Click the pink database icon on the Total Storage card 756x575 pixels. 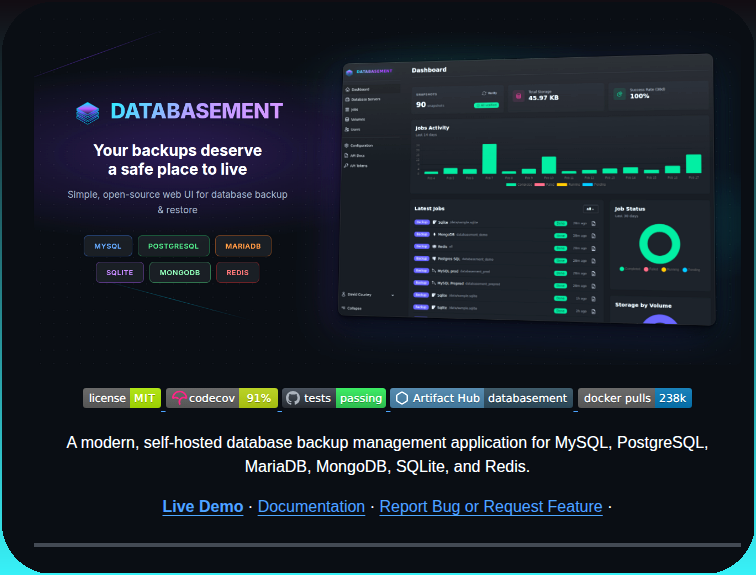(518, 96)
